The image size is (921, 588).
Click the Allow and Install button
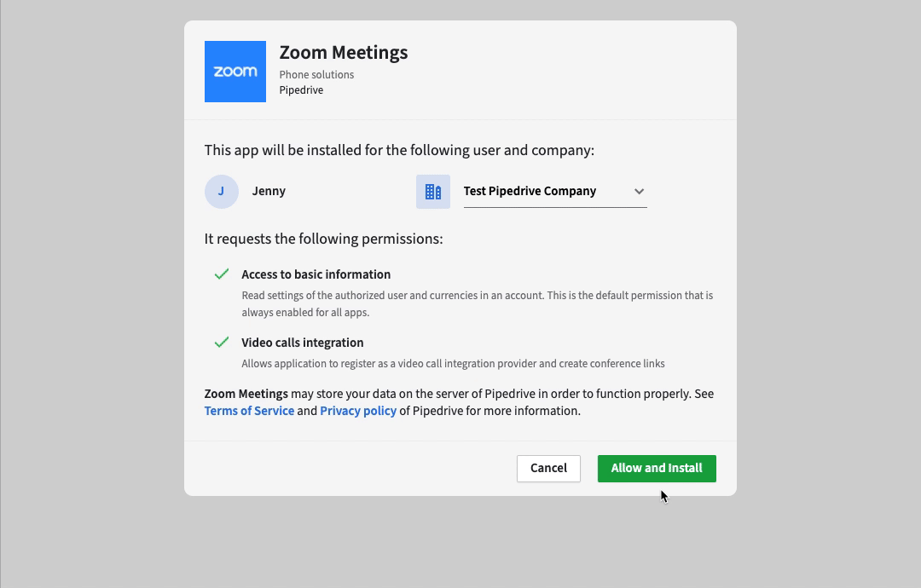[657, 469]
